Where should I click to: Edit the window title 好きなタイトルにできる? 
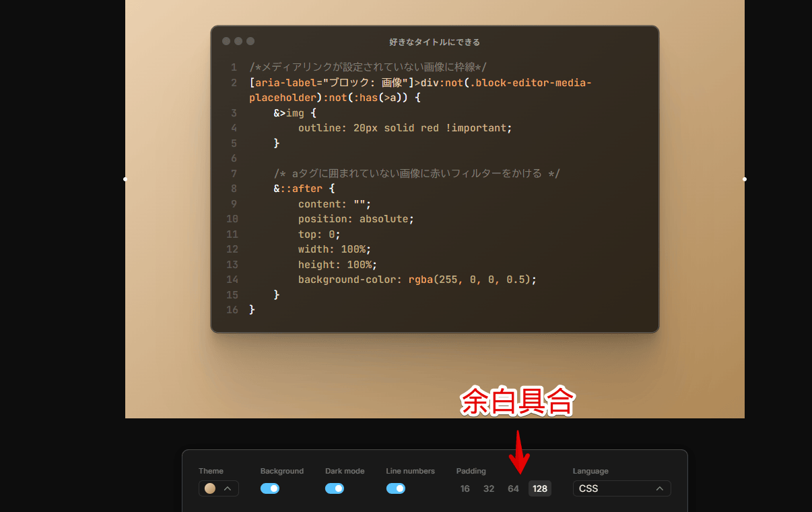click(x=435, y=42)
